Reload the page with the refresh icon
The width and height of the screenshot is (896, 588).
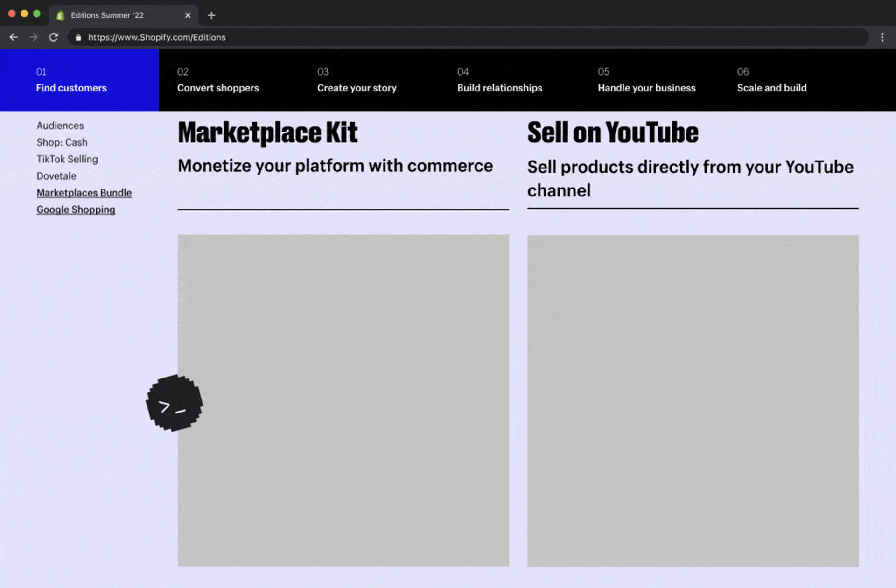point(54,37)
